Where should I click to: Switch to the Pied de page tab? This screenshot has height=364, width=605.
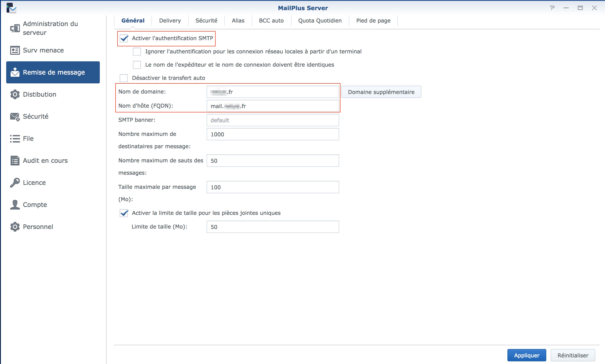[x=373, y=21]
